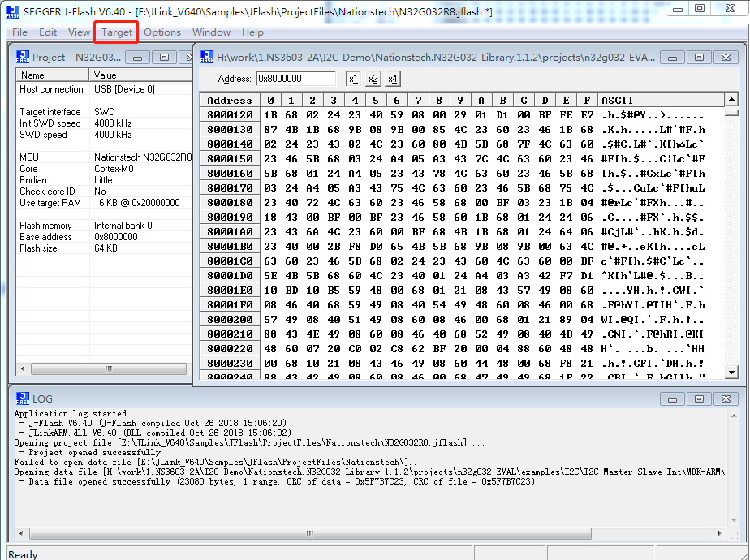Click the '64 KB' flash size value

106,248
